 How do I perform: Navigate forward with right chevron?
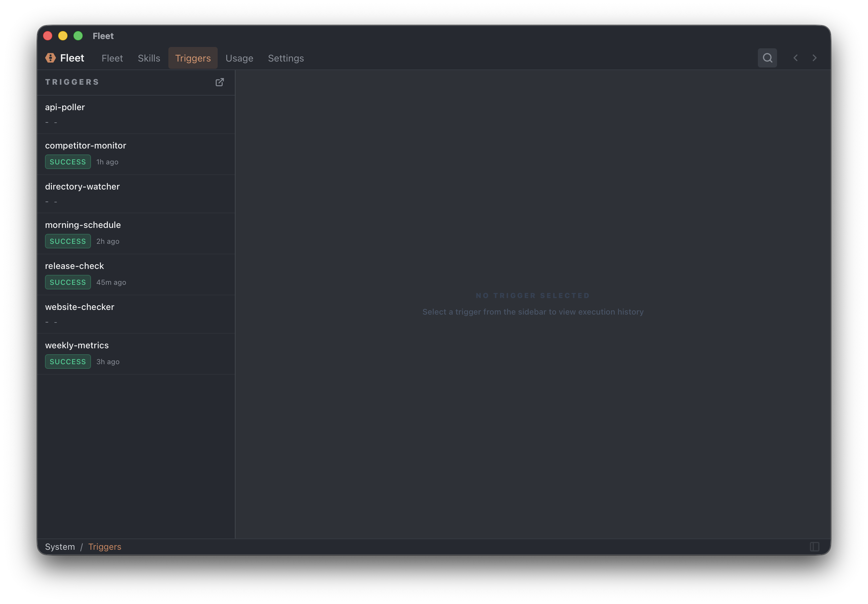point(814,58)
